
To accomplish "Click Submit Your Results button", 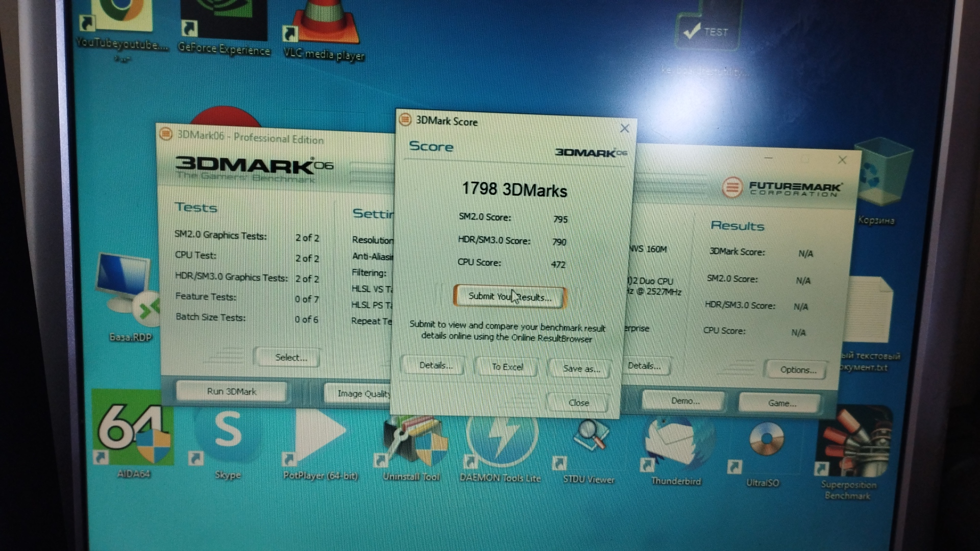I will click(x=509, y=297).
